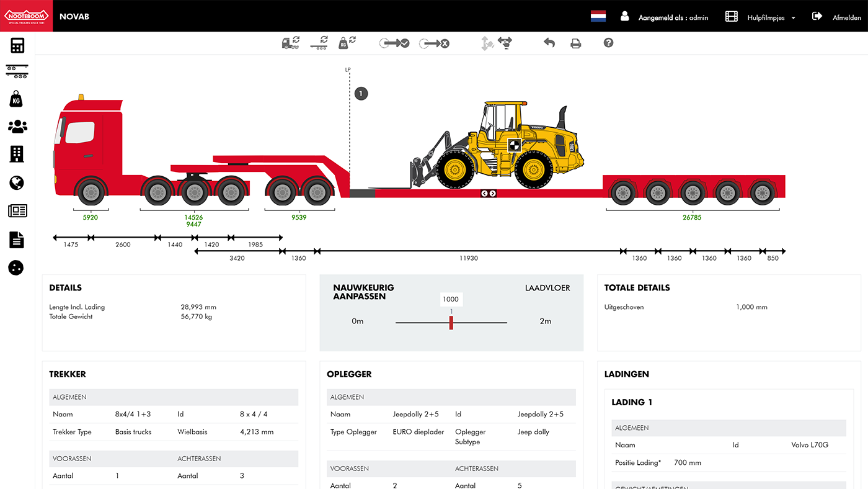The height and width of the screenshot is (489, 868).
Task: Click the Uitgeschoven value 1,000 mm
Action: pos(752,307)
